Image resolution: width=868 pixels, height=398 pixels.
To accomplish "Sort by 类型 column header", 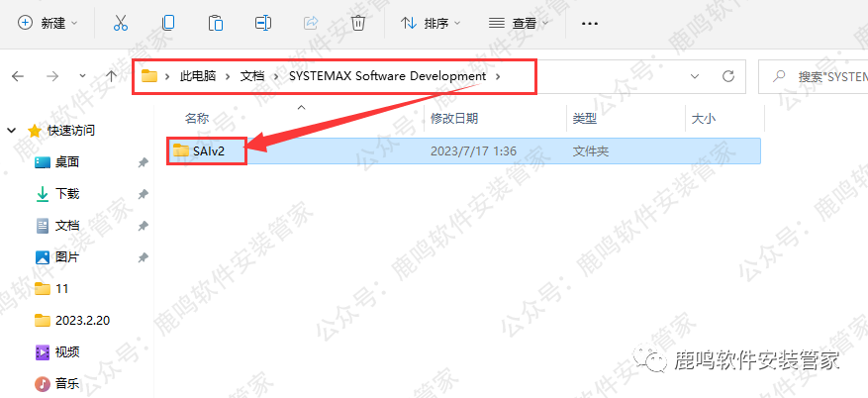I will pos(585,118).
